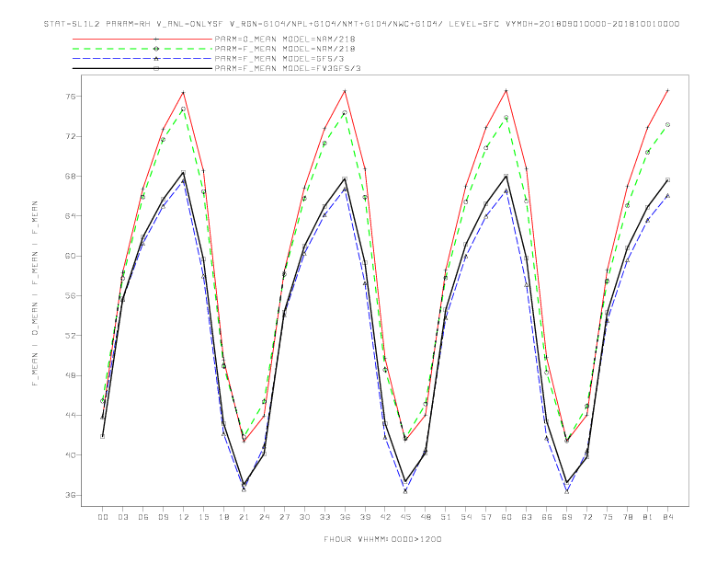
Task: Click y-axis tick value 36
Action: pos(71,495)
